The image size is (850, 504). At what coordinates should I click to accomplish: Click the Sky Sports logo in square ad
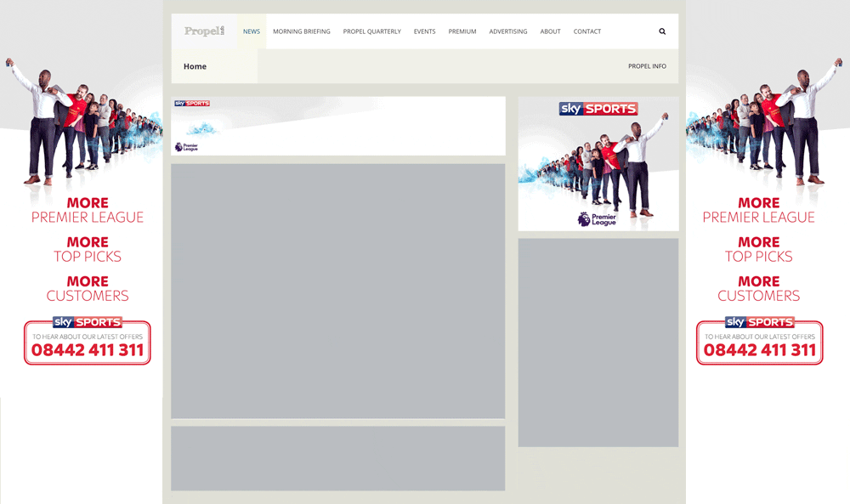pos(598,109)
